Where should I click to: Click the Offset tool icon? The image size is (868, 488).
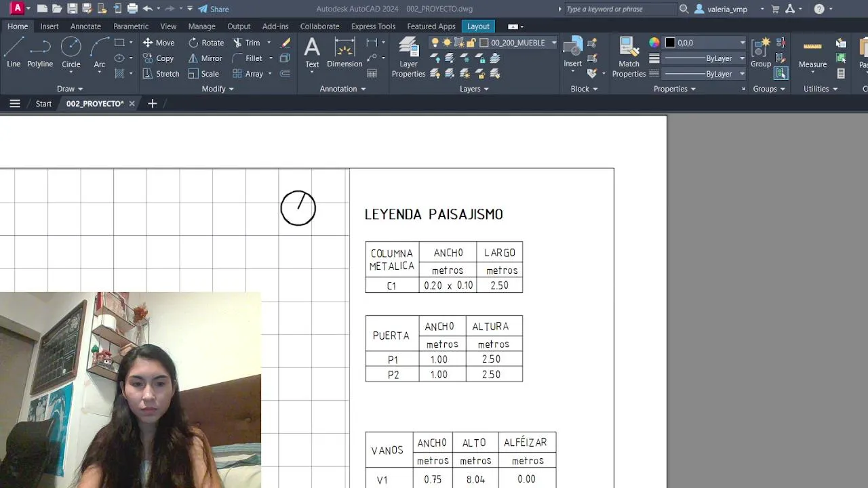point(285,73)
